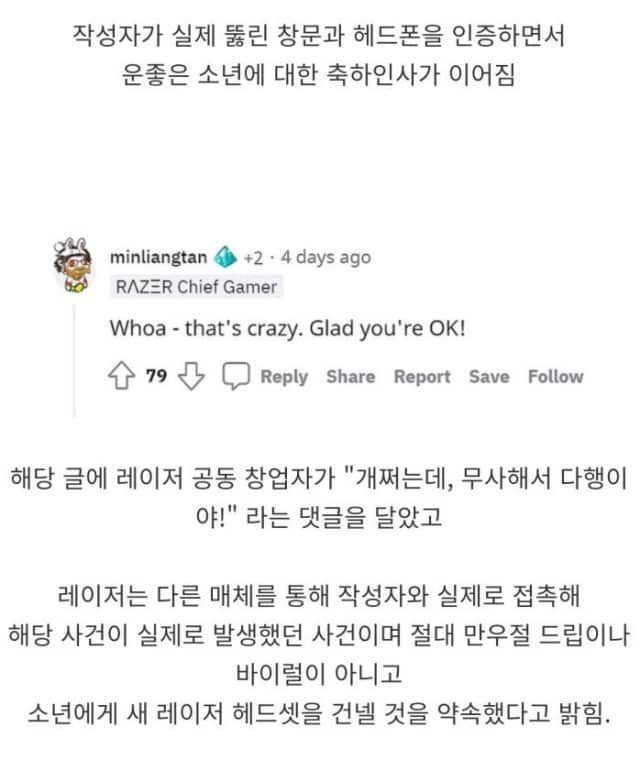Click the caption line starting with 해당 글에 레이저
This screenshot has height=760, width=640.
point(319,478)
